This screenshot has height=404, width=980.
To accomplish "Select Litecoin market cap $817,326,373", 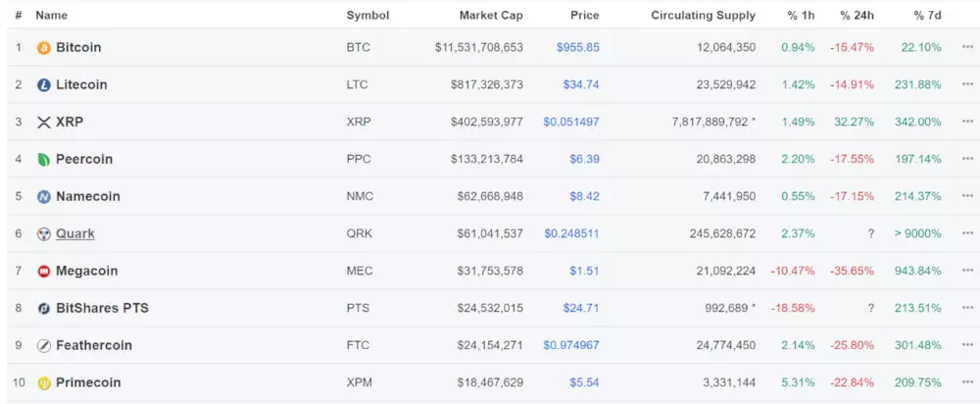I will (x=487, y=84).
